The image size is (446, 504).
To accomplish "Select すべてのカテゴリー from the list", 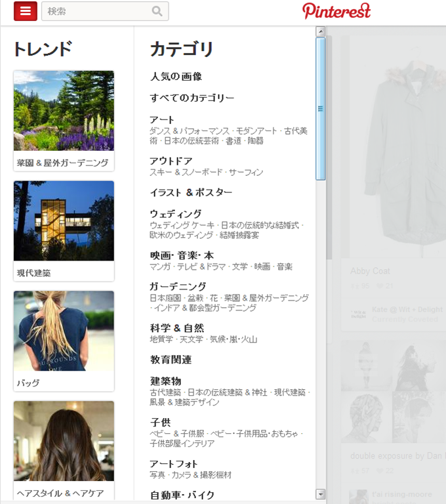I will (192, 98).
